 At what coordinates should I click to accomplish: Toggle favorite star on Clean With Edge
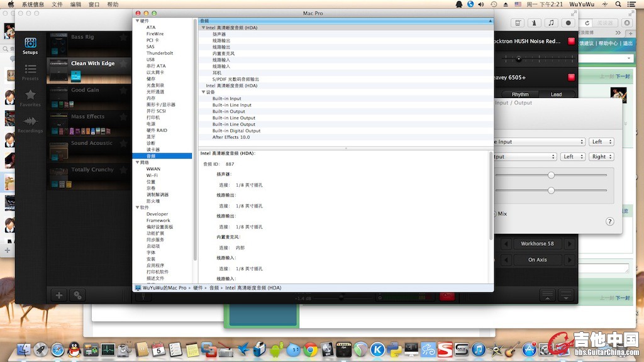point(123,63)
